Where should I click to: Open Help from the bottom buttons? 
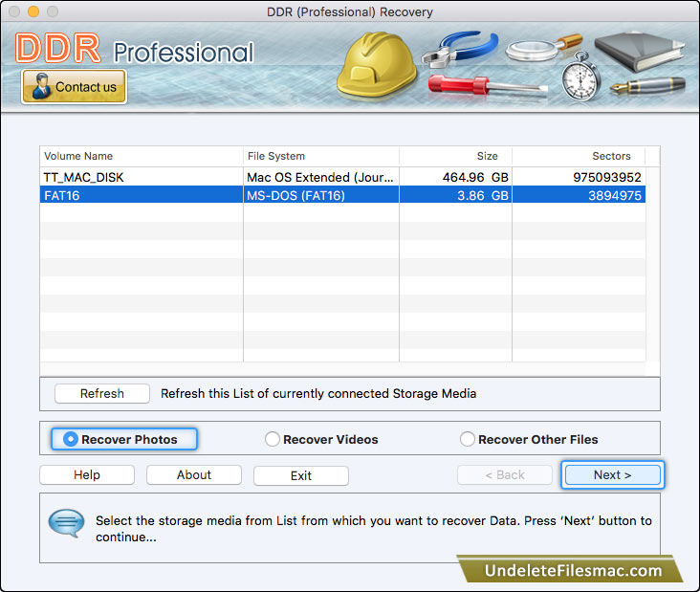pos(87,475)
